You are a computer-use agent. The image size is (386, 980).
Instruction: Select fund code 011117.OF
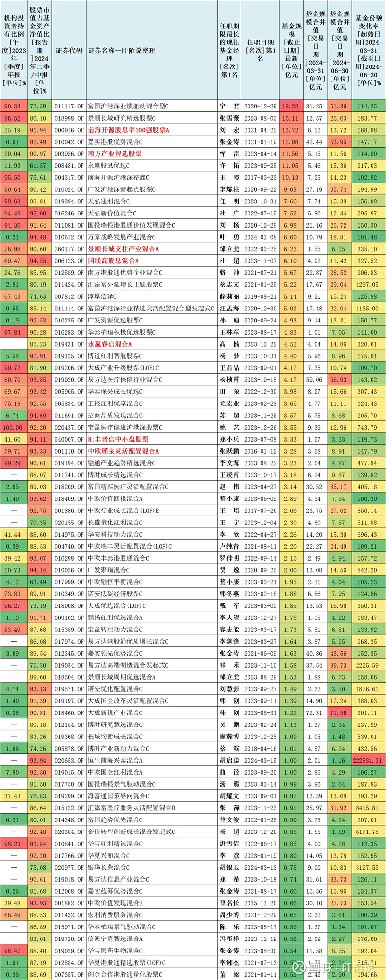click(x=69, y=106)
